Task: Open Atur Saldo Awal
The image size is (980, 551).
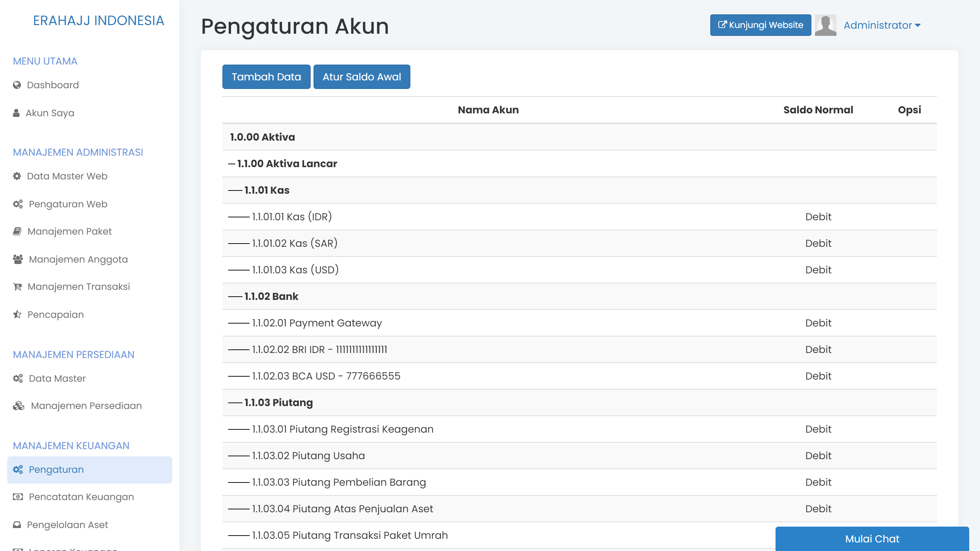Action: pos(362,76)
